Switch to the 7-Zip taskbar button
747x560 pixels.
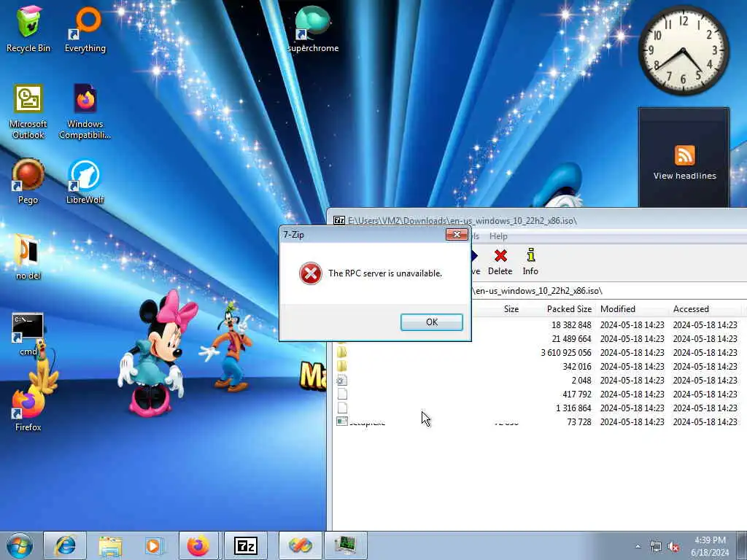(246, 545)
